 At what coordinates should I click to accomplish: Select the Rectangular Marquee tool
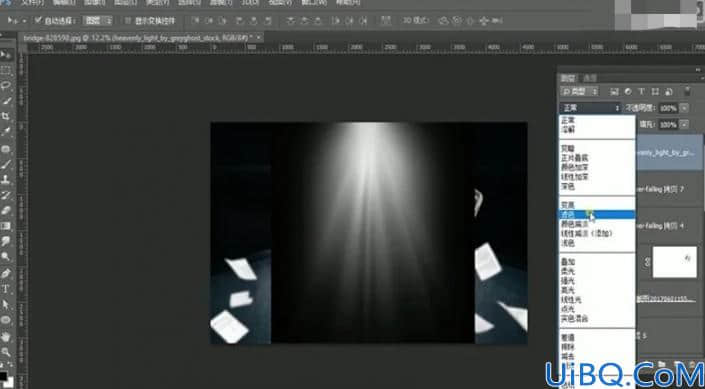click(x=6, y=71)
